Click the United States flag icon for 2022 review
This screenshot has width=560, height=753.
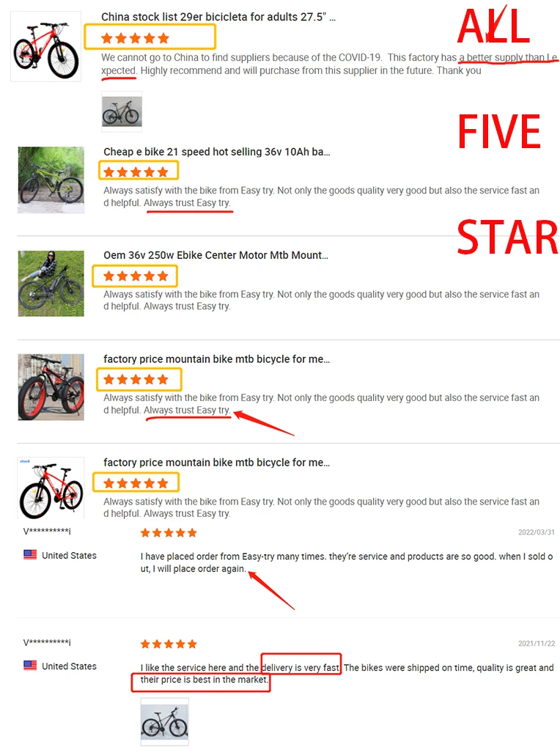[30, 554]
